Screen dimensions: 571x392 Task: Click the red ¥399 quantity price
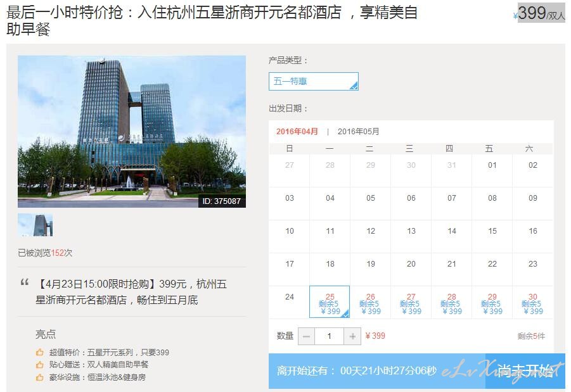[375, 336]
